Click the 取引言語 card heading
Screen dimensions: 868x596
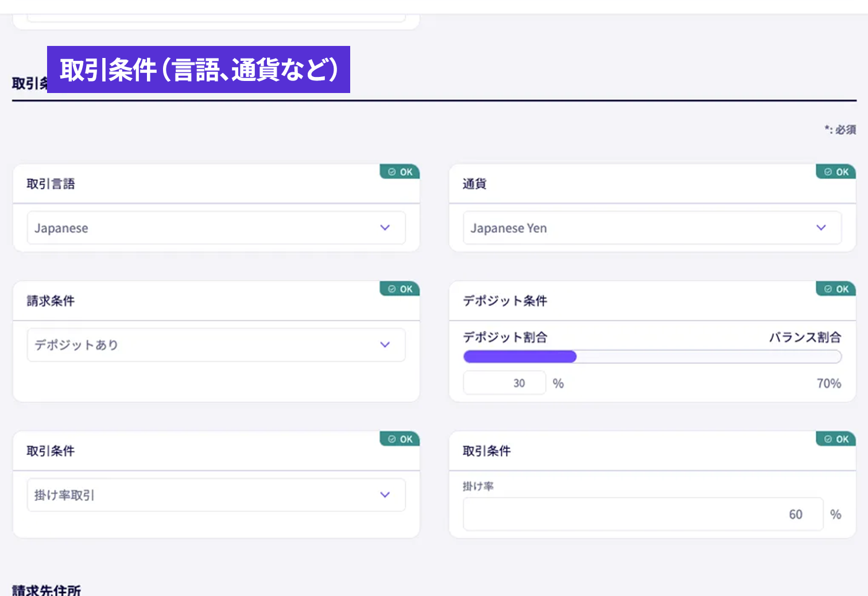tap(51, 184)
